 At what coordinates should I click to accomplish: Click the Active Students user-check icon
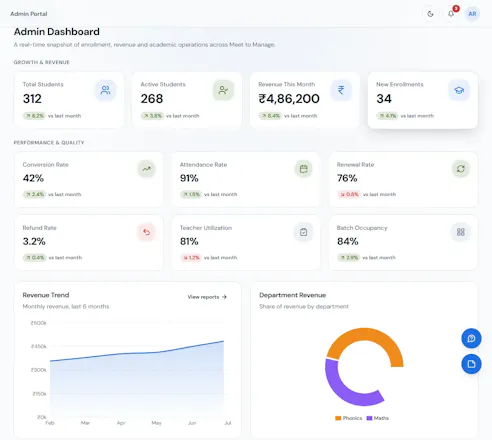223,90
